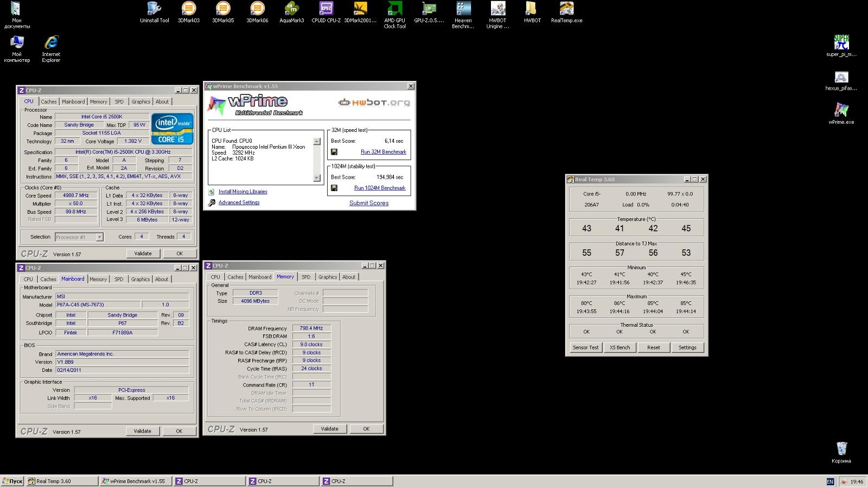Launch the 3DMark06 desktop shortcut
The image size is (868, 488).
(x=257, y=12)
